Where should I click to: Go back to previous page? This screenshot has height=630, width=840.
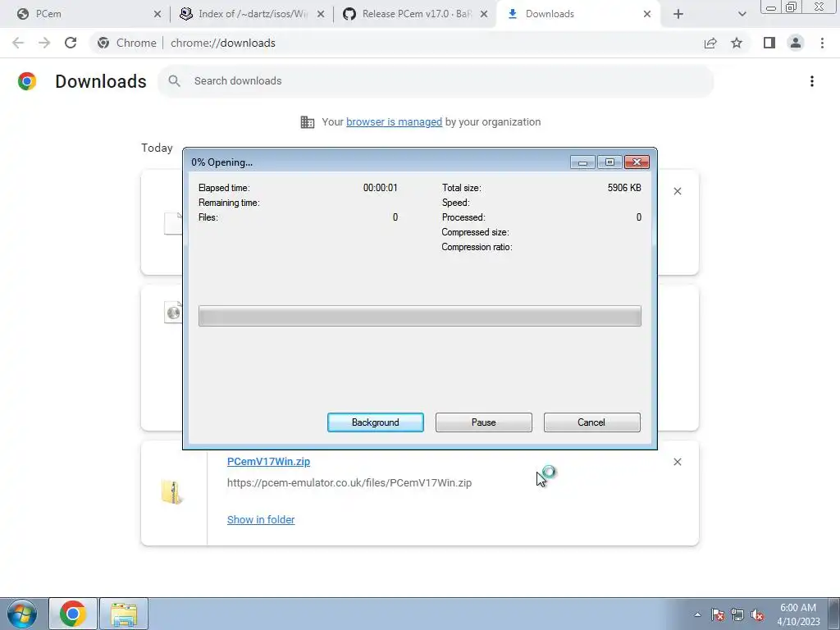(x=18, y=43)
